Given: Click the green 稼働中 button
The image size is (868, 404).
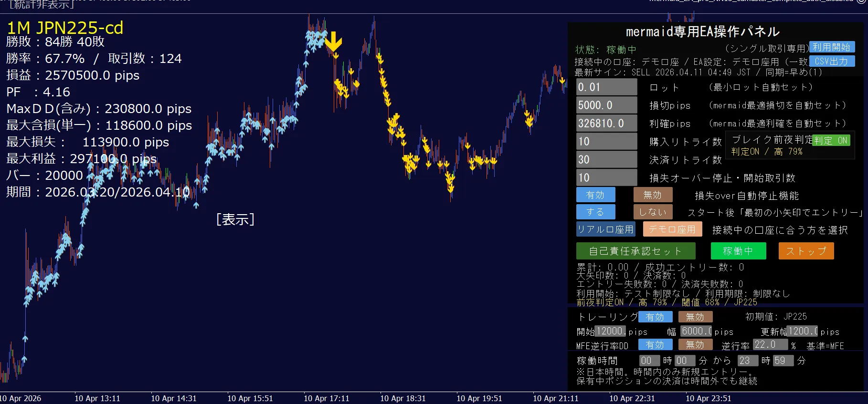Looking at the screenshot, I should pos(738,251).
